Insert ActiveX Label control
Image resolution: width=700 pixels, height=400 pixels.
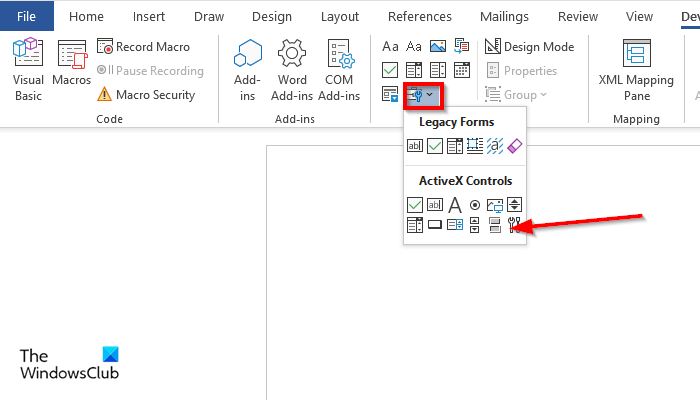(455, 205)
